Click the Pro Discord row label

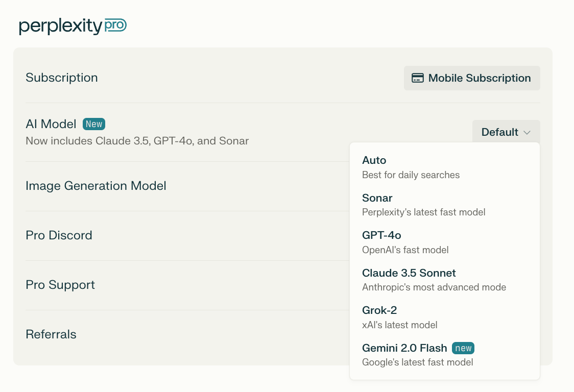pyautogui.click(x=59, y=235)
